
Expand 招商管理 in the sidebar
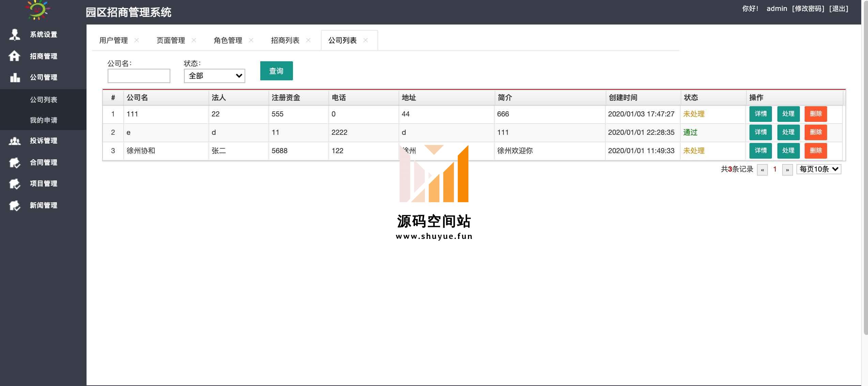pyautogui.click(x=43, y=56)
